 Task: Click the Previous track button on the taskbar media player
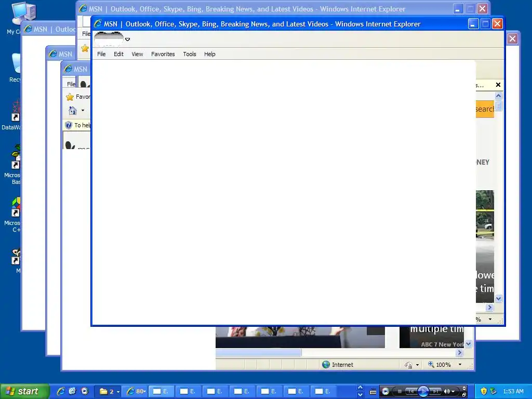click(411, 392)
